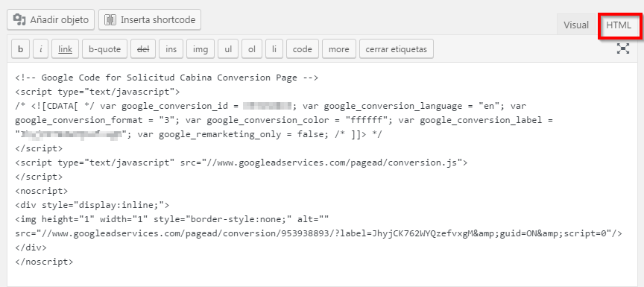The height and width of the screenshot is (287, 644).
Task: Click cerrar etiquetas to close tags
Action: pyautogui.click(x=397, y=49)
